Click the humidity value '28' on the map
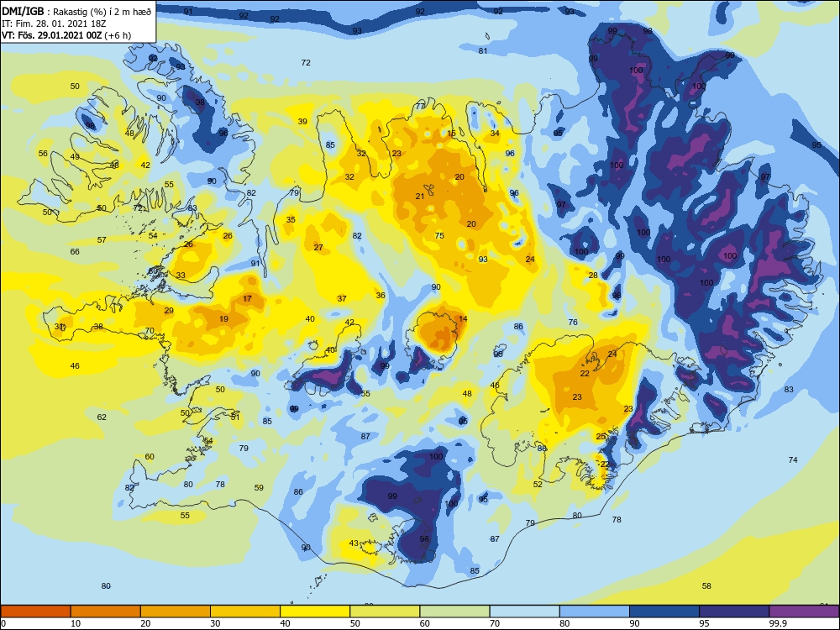This screenshot has height=630, width=840. tap(593, 276)
